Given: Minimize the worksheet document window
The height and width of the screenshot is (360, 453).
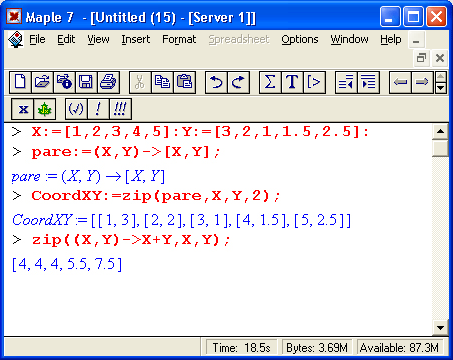Looking at the screenshot, I should point(416,41).
